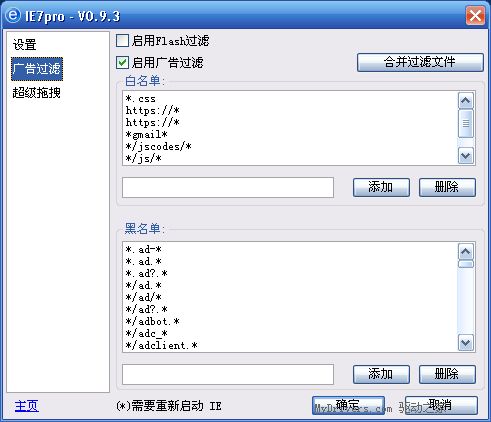The image size is (491, 422).
Task: Click the 合并过滤文件 button
Action: (420, 62)
